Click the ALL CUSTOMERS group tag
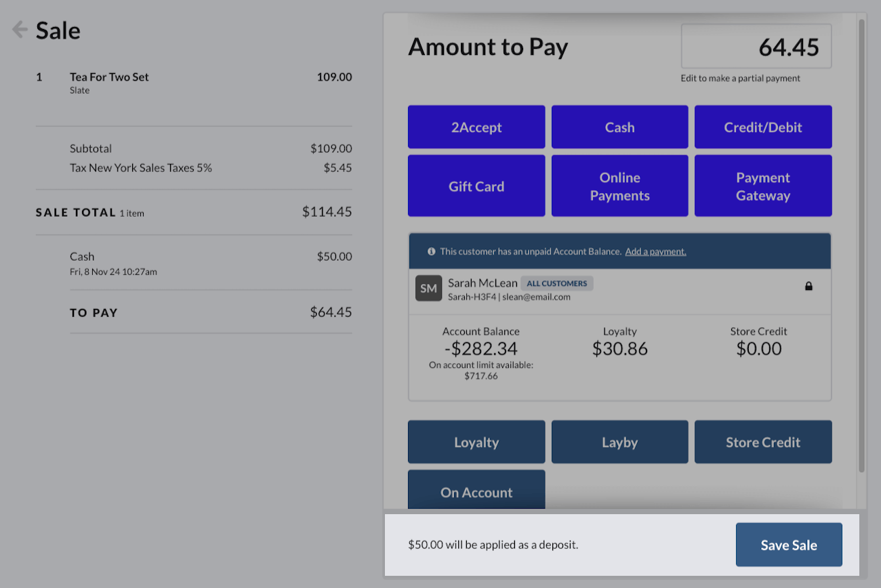 [557, 283]
